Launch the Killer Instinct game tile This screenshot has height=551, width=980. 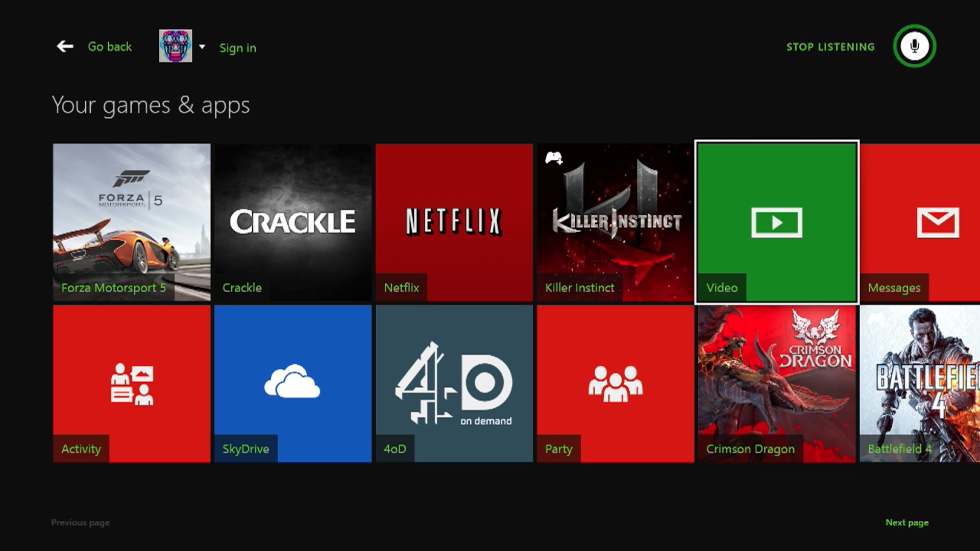[616, 222]
